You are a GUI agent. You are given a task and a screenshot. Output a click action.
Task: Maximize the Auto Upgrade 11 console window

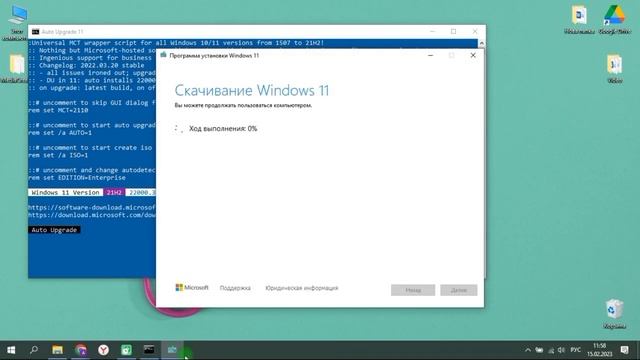pos(453,31)
